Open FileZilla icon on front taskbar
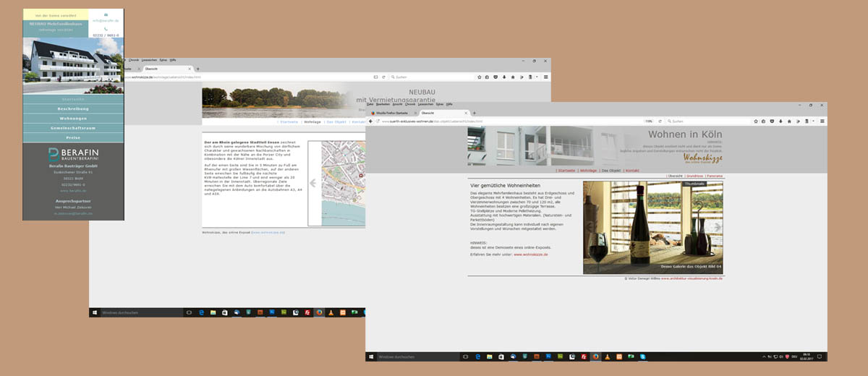Screen dimensions: 868x376 (x=584, y=356)
